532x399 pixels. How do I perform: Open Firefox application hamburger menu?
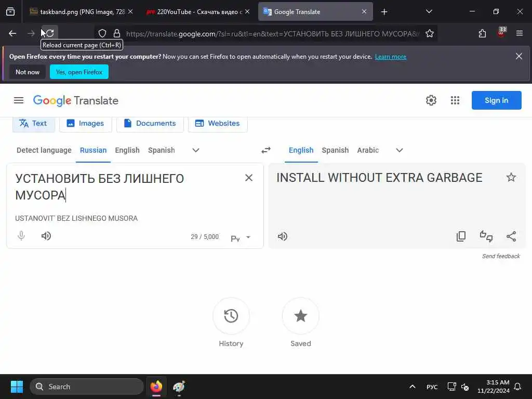(x=519, y=33)
